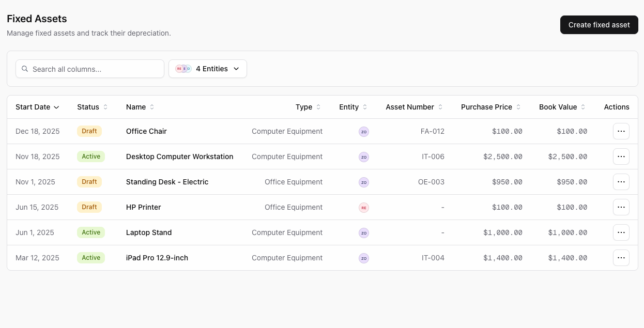Open actions menu for HP Printer row
644x328 pixels.
tap(621, 207)
